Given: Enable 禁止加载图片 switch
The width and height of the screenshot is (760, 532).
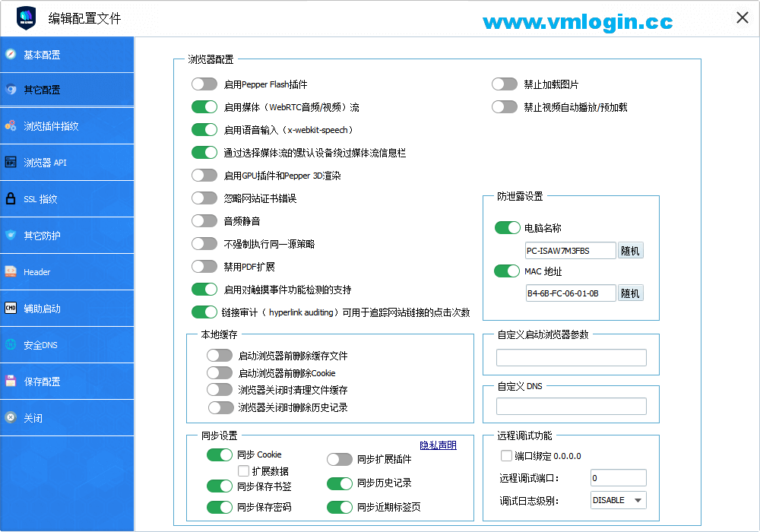Looking at the screenshot, I should point(504,84).
